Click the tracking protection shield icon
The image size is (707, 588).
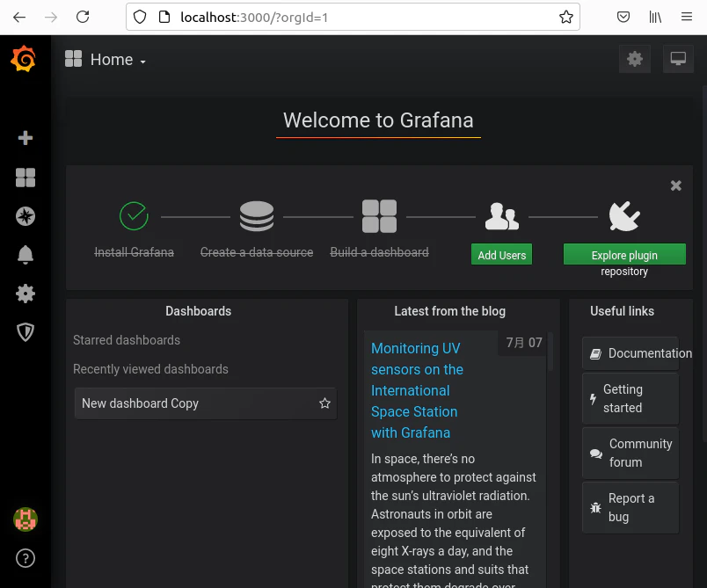[x=140, y=17]
